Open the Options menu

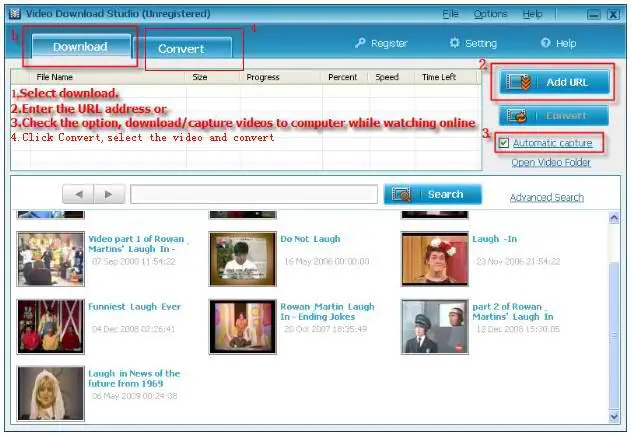point(490,14)
